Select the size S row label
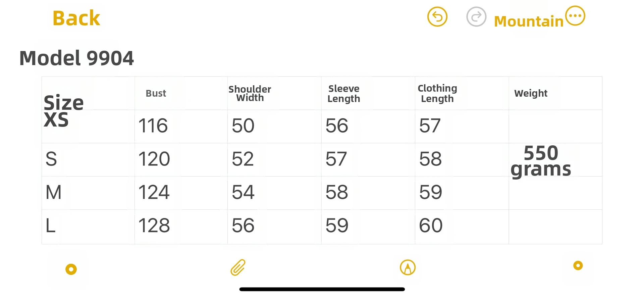 [51, 159]
